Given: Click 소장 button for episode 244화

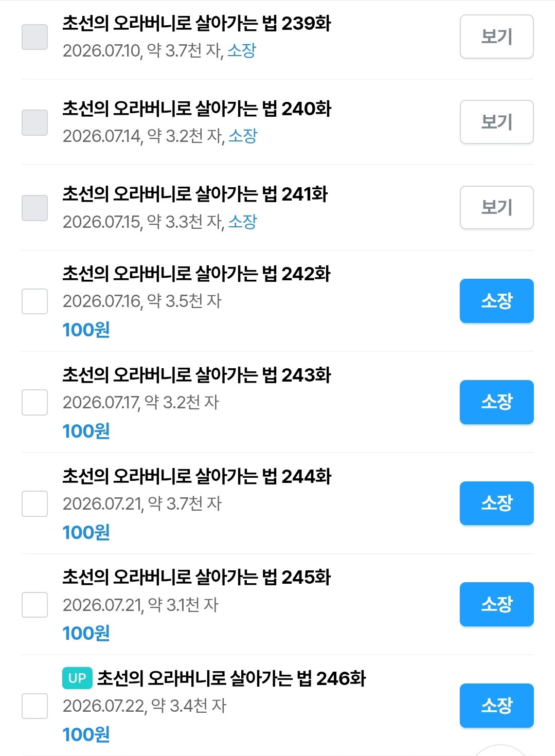Looking at the screenshot, I should coord(496,503).
